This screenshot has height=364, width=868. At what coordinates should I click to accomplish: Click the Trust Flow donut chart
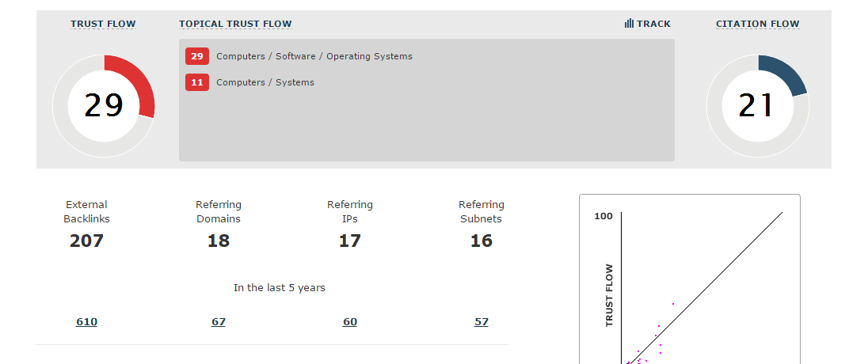[x=104, y=105]
